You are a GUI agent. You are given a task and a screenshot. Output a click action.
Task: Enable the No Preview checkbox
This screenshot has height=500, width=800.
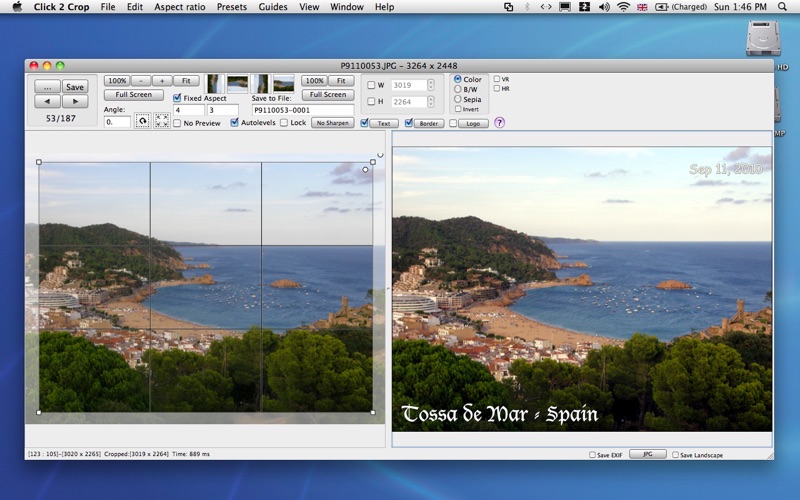[x=177, y=123]
